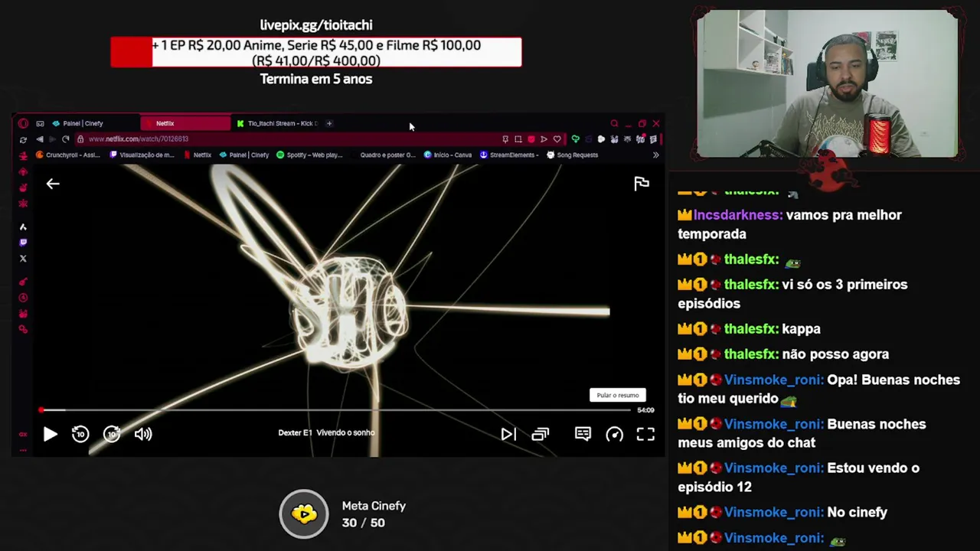
Task: Open Crunchyroll bookmark
Action: [68, 155]
